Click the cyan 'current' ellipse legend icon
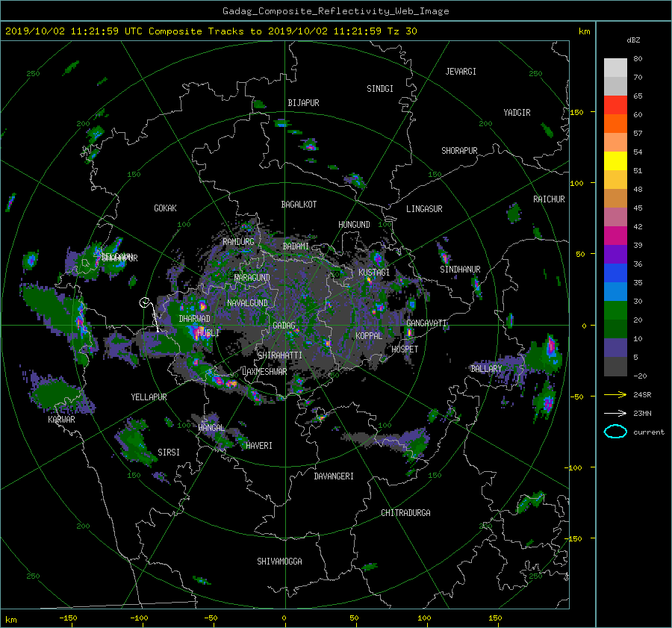Viewport: 672px width, 628px height. pyautogui.click(x=615, y=432)
